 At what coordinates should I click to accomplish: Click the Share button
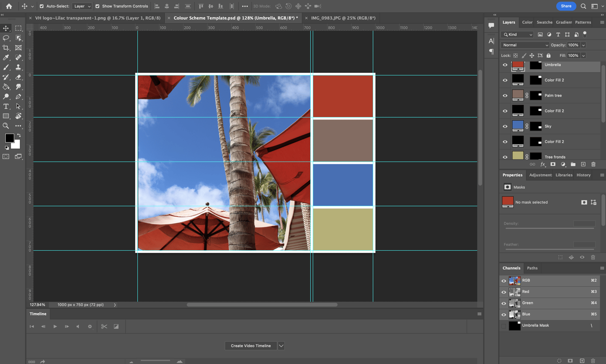coord(566,6)
